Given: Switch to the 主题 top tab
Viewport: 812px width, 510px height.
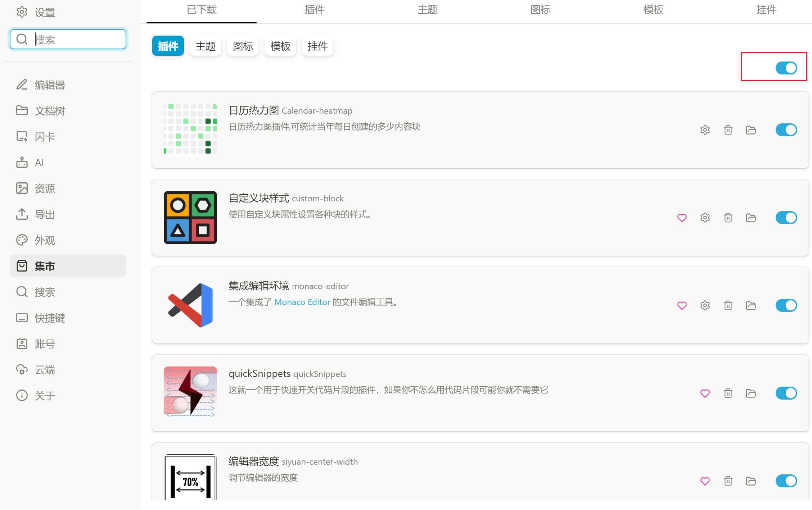Looking at the screenshot, I should [427, 10].
